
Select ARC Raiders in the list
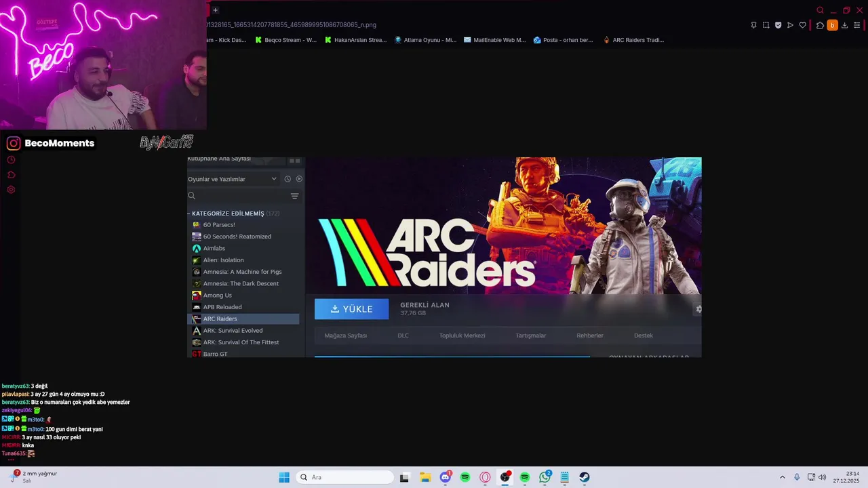tap(243, 319)
